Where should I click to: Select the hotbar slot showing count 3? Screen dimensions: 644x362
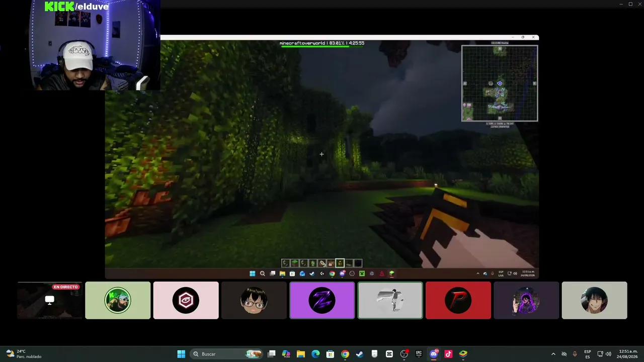pyautogui.click(x=322, y=263)
